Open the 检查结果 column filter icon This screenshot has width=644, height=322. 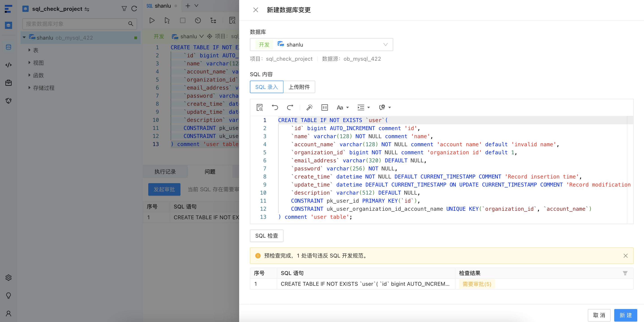click(625, 273)
